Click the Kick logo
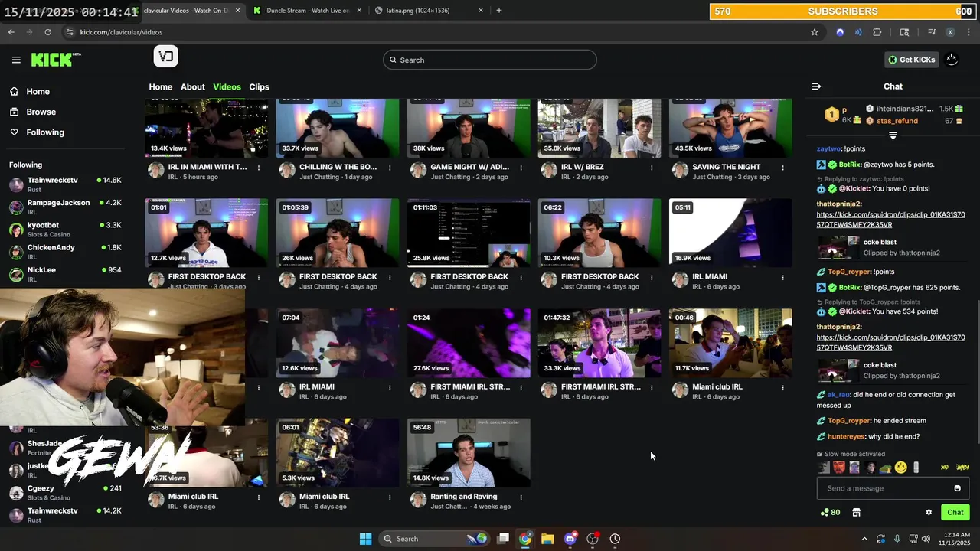980x551 pixels. pos(56,60)
